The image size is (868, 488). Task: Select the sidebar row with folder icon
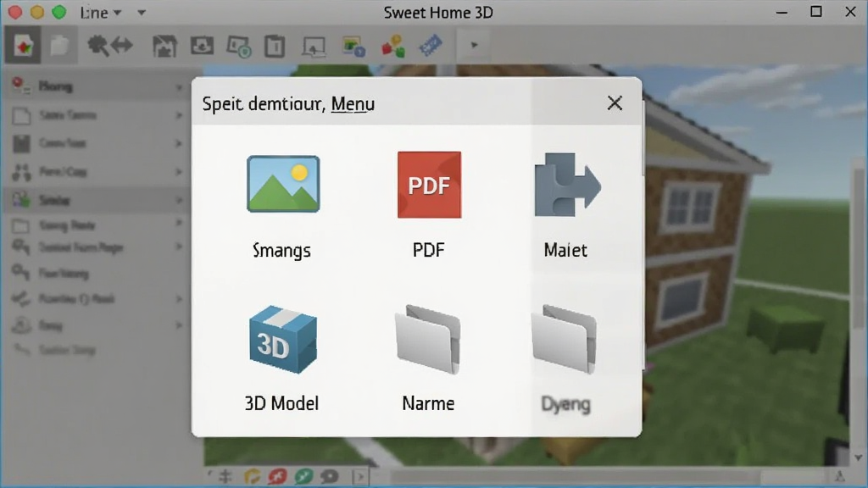[x=97, y=225]
